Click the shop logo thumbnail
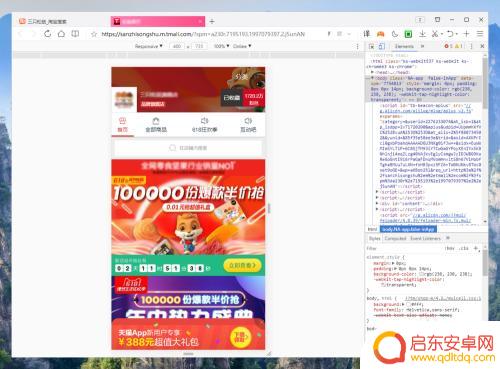 pyautogui.click(x=124, y=99)
